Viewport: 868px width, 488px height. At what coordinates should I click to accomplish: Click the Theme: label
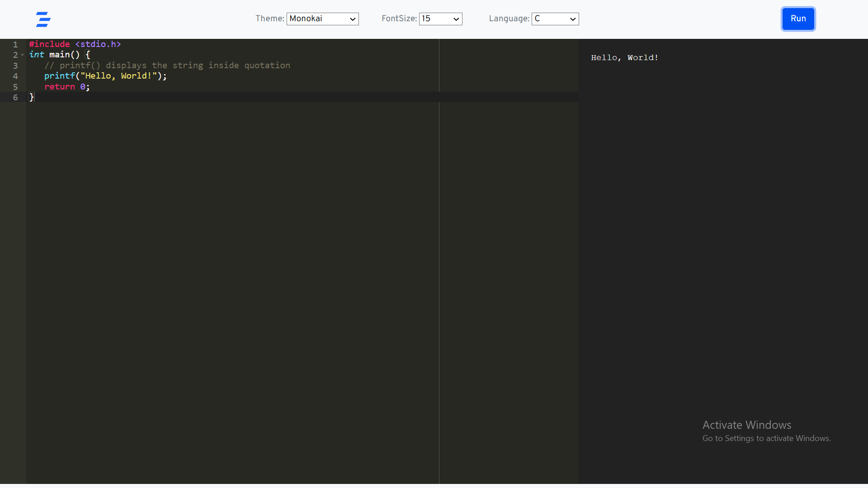[x=270, y=19]
